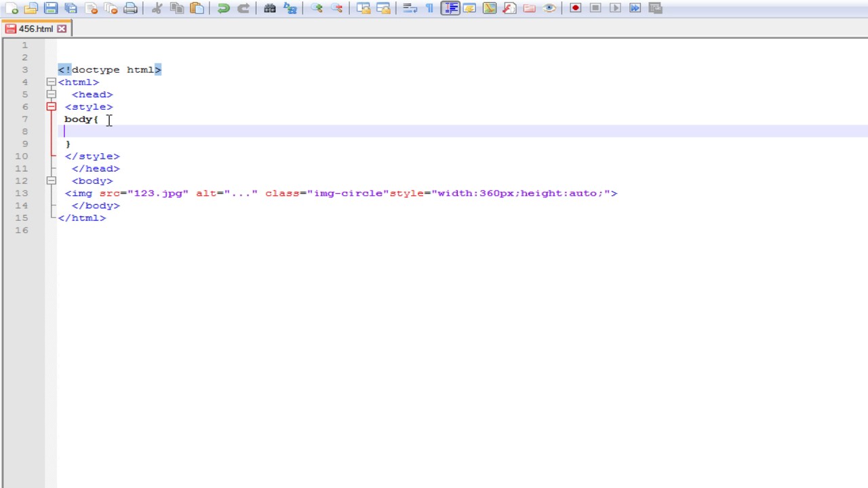This screenshot has width=868, height=488.
Task: Run macro multiple times
Action: (x=635, y=8)
